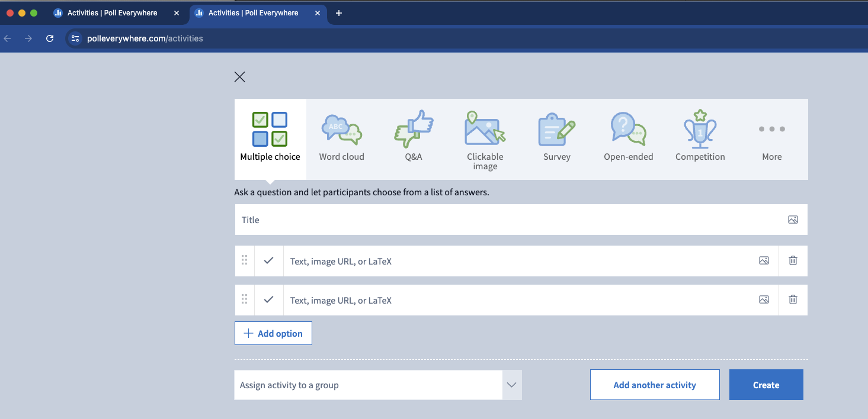The image size is (868, 419).
Task: Select the Word cloud activity icon
Action: (x=341, y=129)
